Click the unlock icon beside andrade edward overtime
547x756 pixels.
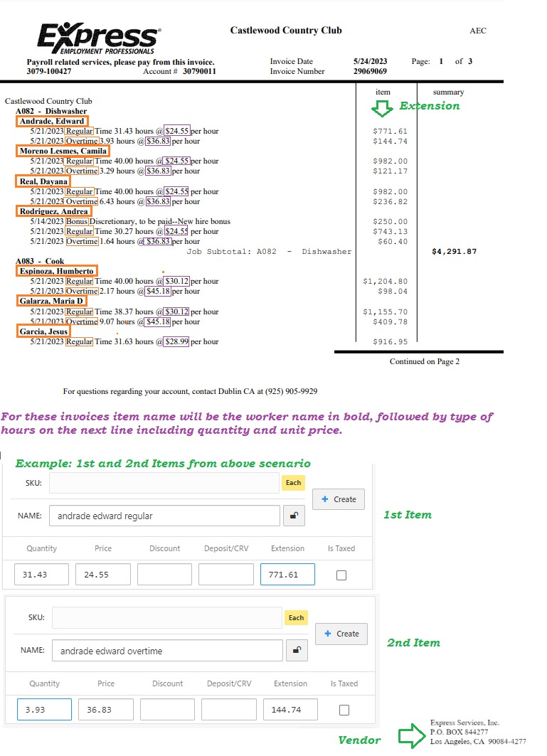tap(297, 651)
